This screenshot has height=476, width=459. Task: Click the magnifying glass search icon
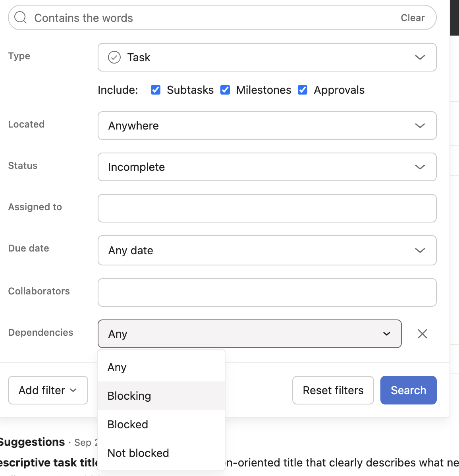[20, 17]
